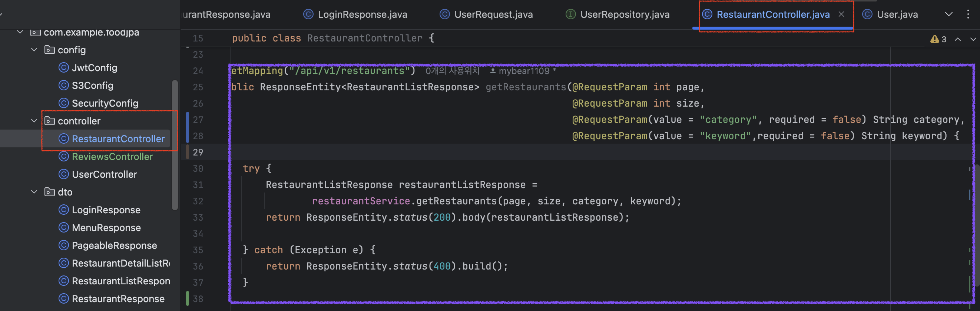The width and height of the screenshot is (980, 311).
Task: Click UserRepository.java interface icon in tab
Action: point(570,14)
